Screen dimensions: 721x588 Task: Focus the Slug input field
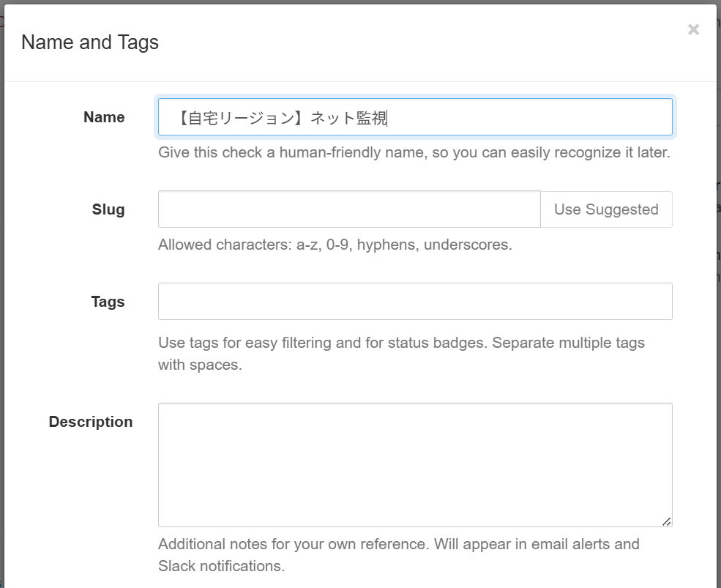pos(349,209)
